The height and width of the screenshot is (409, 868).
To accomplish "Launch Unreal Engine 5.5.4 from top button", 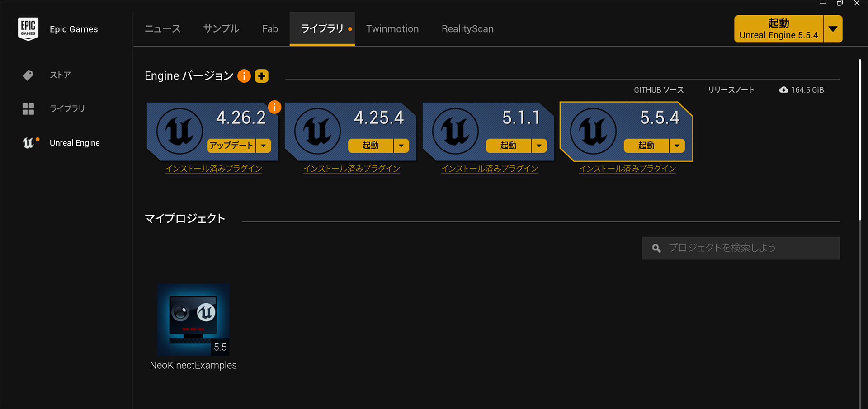I will pos(778,29).
